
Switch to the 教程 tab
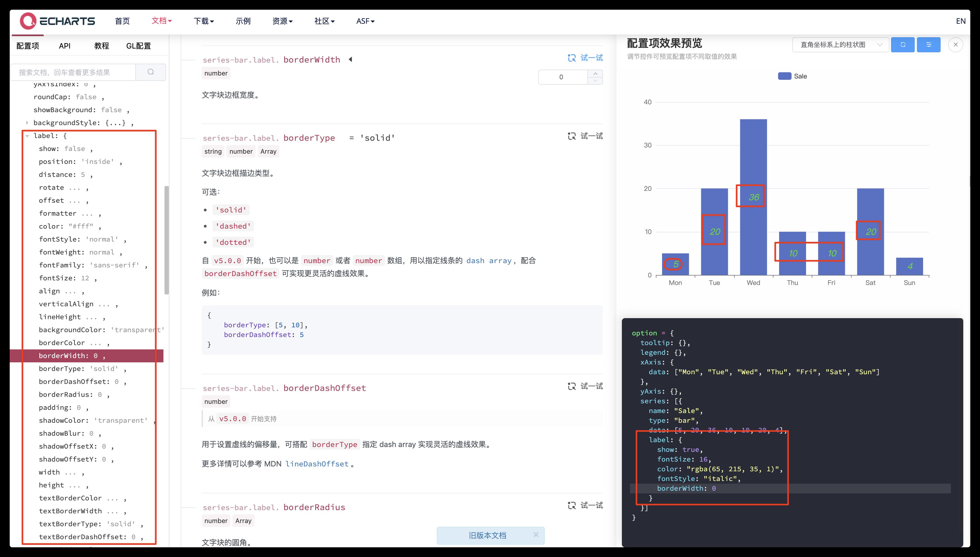pyautogui.click(x=101, y=46)
